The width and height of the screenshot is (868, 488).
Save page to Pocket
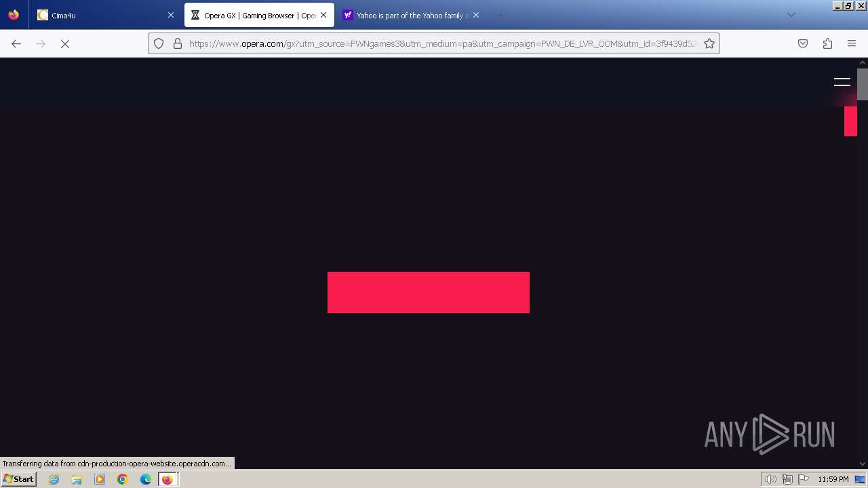click(803, 43)
